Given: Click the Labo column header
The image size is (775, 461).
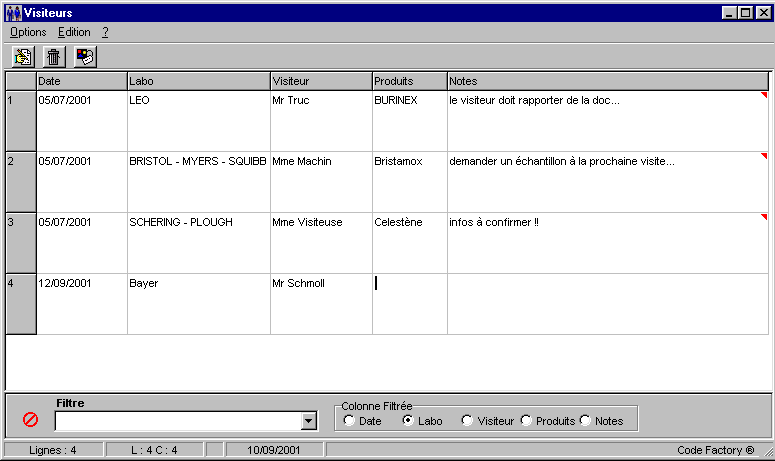Looking at the screenshot, I should click(x=199, y=81).
